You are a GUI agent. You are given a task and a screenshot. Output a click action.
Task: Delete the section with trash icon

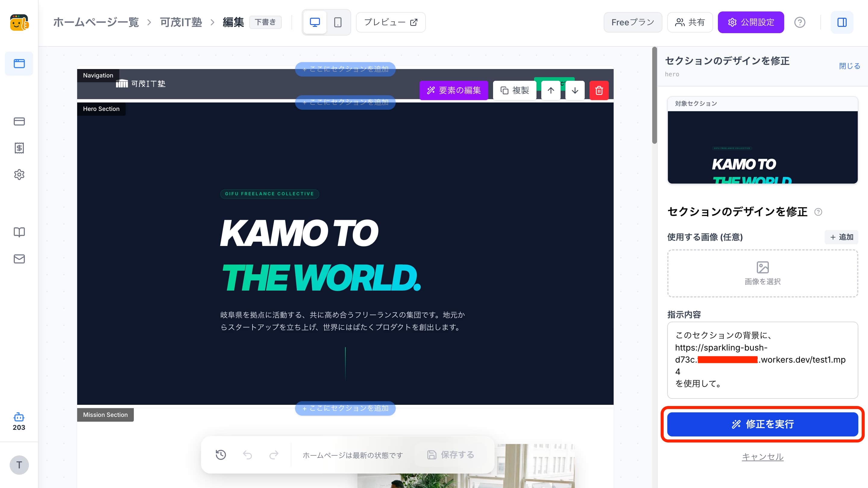[599, 90]
